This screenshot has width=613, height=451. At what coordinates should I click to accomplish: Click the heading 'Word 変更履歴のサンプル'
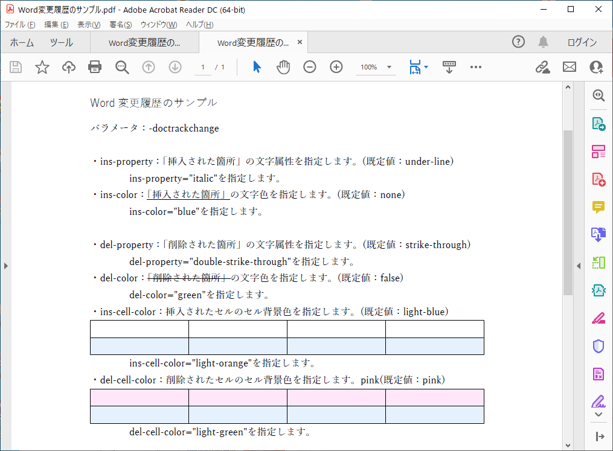tap(154, 103)
